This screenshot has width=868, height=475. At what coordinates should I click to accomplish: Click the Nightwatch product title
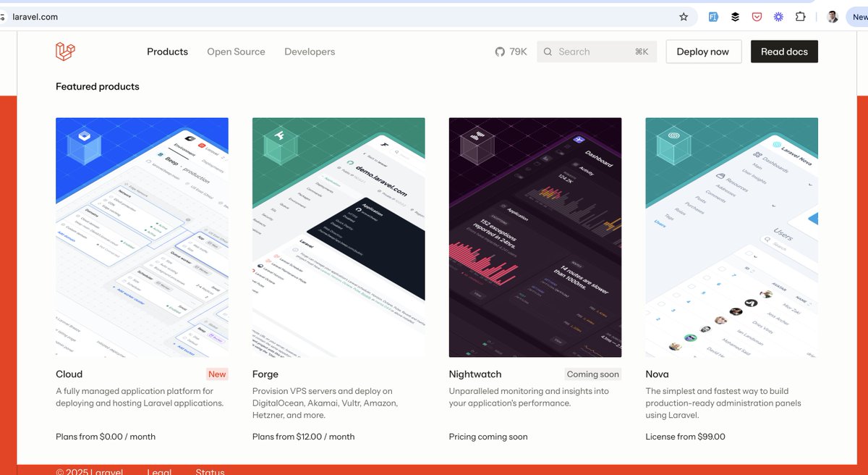(475, 374)
